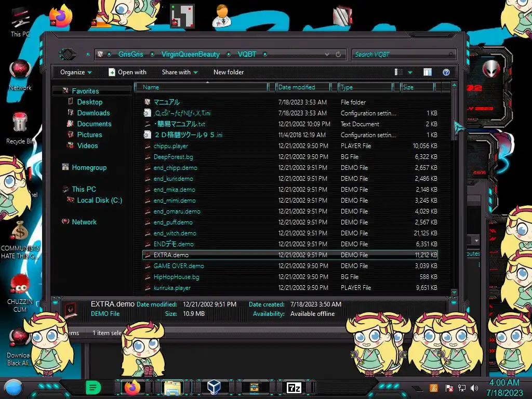
Task: Open VirtualBox cube taskbar icon
Action: [x=214, y=387]
